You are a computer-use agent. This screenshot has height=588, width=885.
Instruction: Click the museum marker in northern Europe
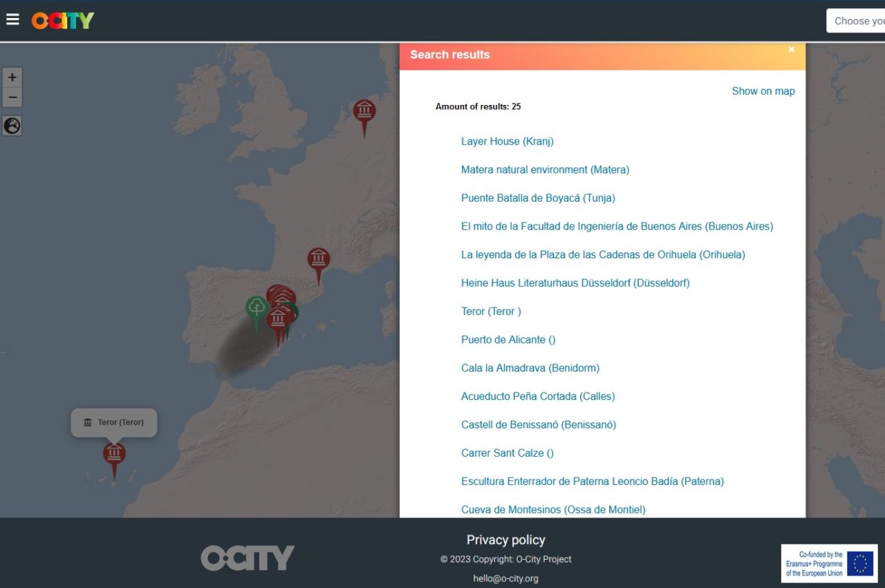point(364,112)
